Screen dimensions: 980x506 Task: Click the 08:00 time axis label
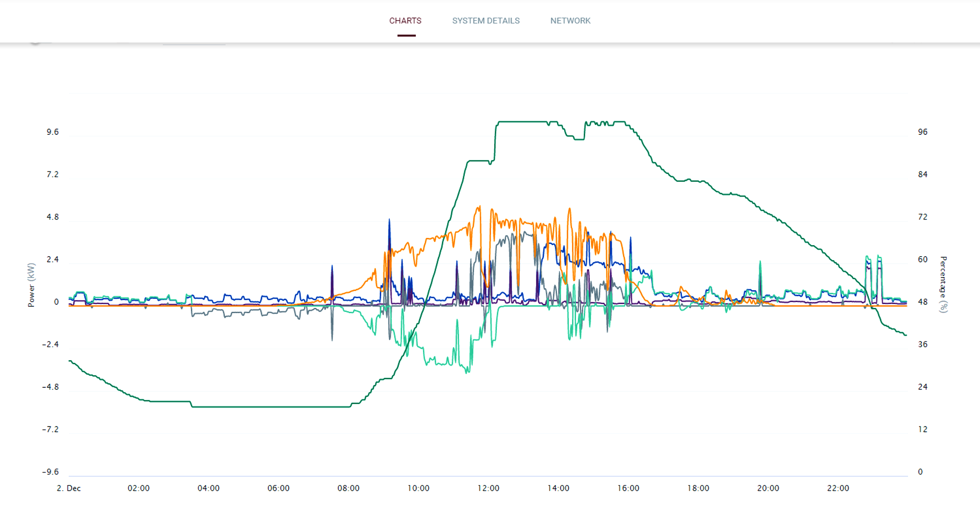[348, 488]
